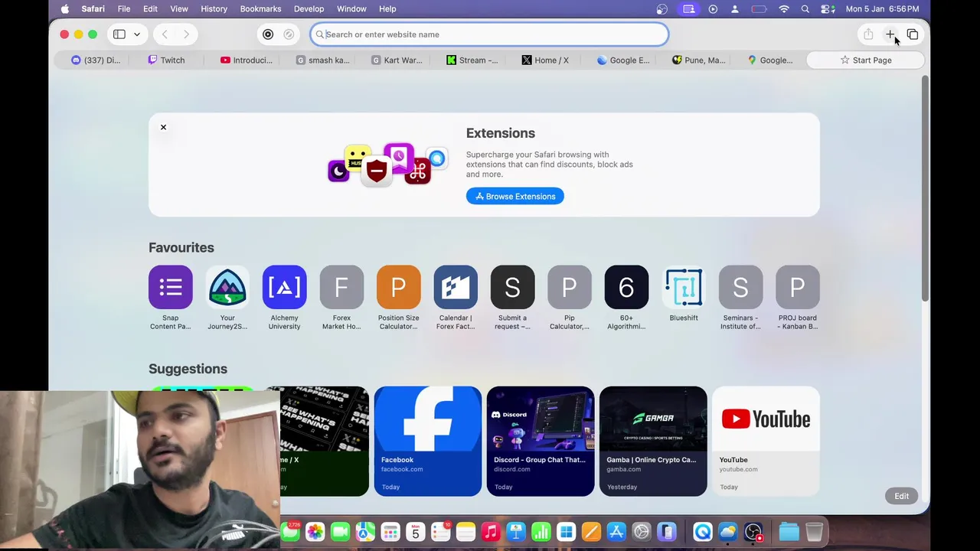Dismiss the Extensions banner with X
The width and height of the screenshot is (980, 551).
(x=163, y=127)
